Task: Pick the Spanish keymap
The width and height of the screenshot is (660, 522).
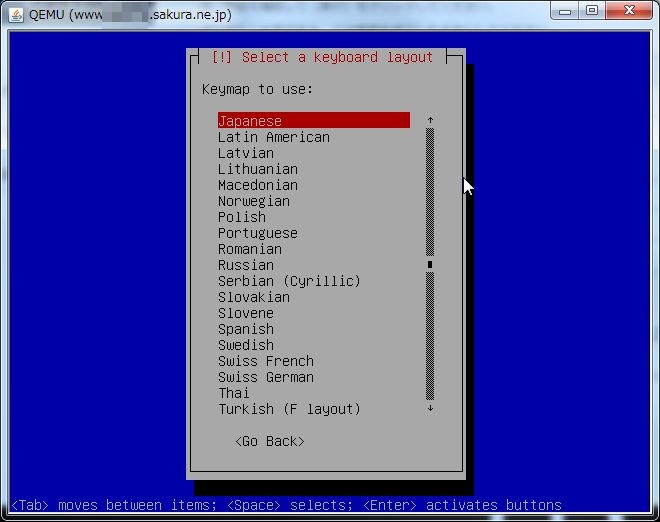Action: pyautogui.click(x=246, y=329)
